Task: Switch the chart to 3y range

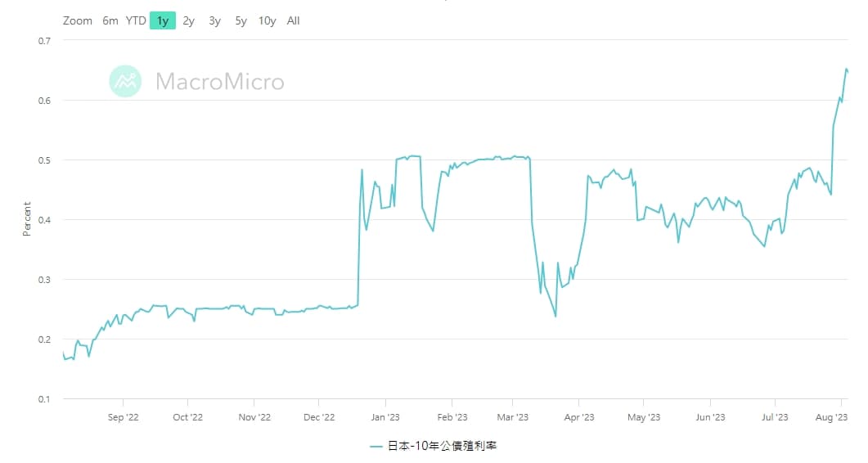Action: 214,20
